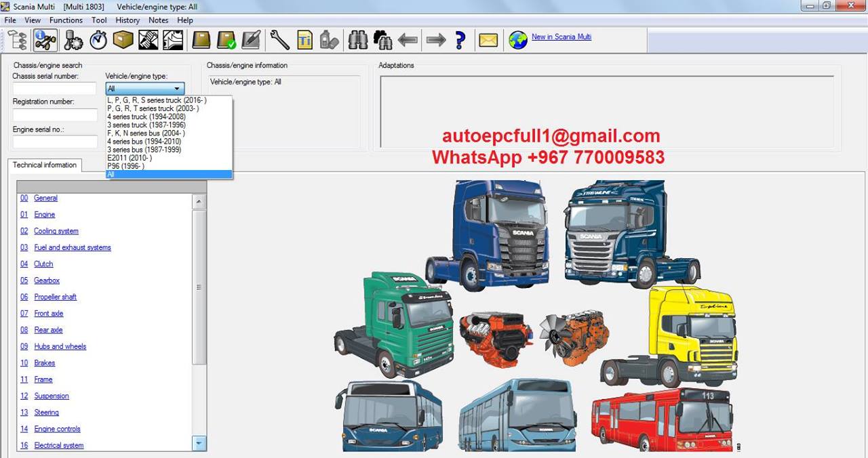Toggle the Vehicle/engine type combo box arrow

(x=177, y=89)
